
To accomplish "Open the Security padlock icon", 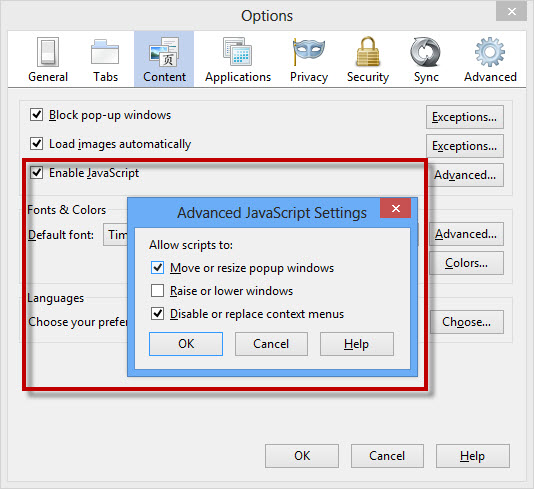I will tap(368, 51).
